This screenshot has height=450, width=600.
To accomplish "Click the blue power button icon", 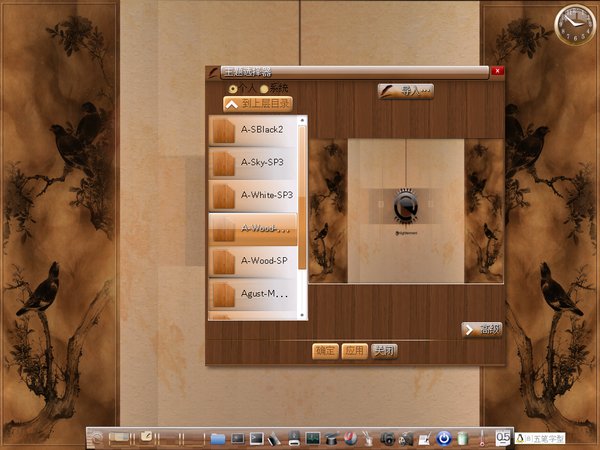I will click(444, 438).
